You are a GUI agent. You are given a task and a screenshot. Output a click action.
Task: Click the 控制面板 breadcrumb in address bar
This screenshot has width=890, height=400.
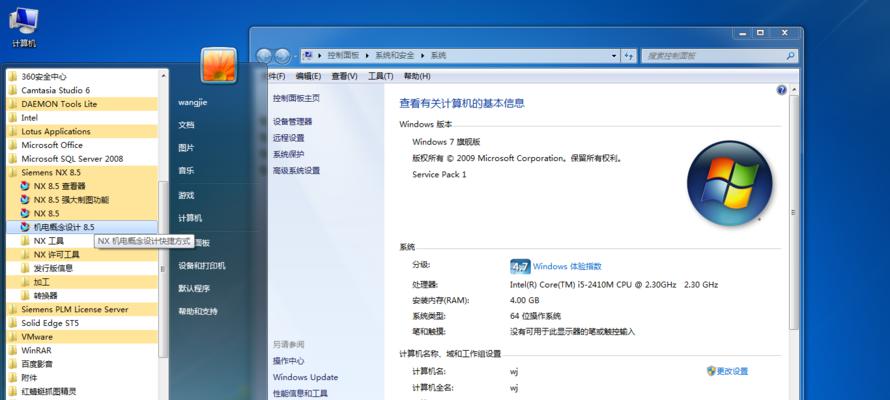[343, 56]
